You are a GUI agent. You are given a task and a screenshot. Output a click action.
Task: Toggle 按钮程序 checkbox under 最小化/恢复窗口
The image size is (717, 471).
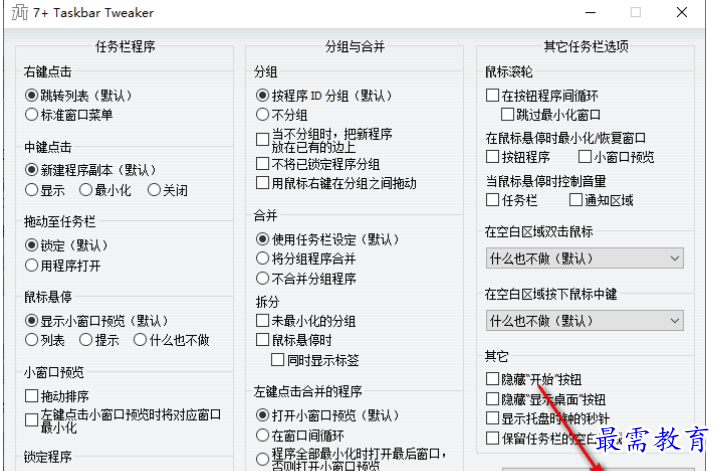[x=492, y=157]
